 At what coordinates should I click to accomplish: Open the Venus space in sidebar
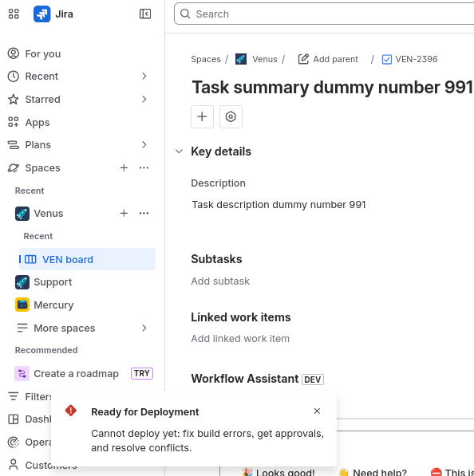pos(49,214)
